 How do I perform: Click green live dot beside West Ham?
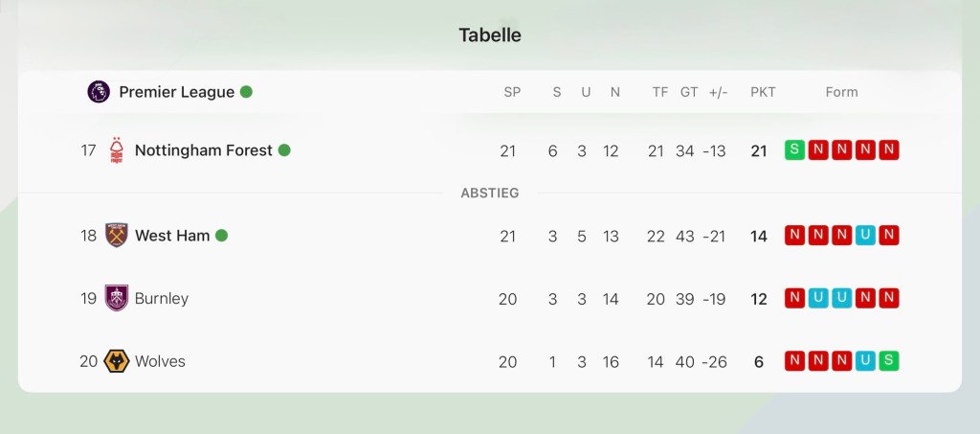point(222,236)
